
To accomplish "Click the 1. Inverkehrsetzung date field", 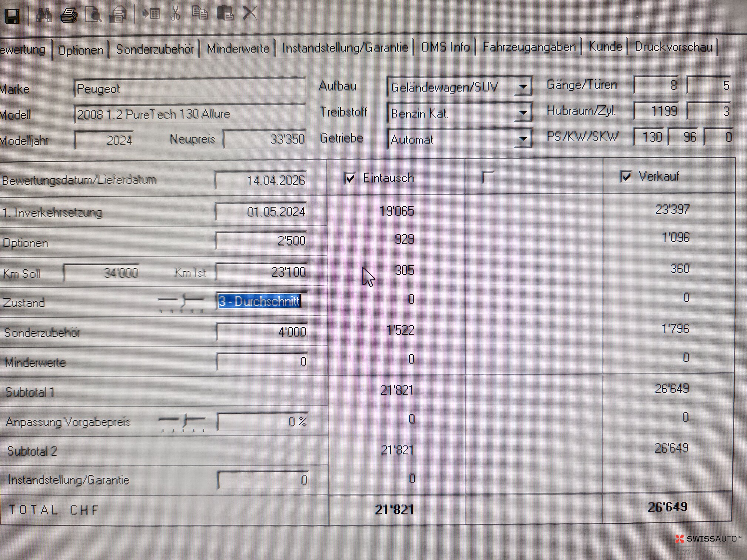I will tap(261, 211).
